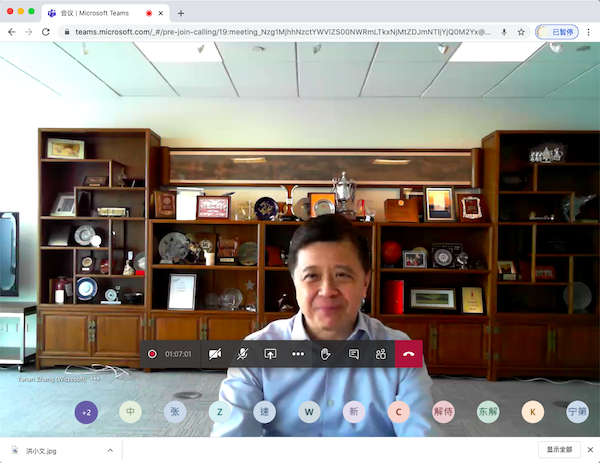Show the meeting conversation chat
This screenshot has width=600, height=463.
354,354
